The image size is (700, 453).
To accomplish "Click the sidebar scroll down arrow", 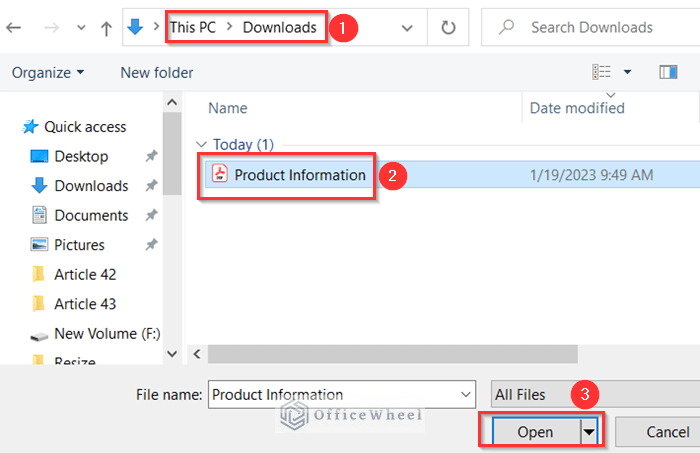I will (172, 354).
